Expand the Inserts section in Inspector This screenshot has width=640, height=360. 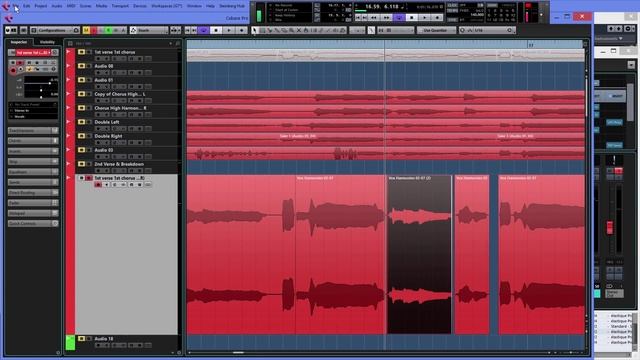[x=33, y=151]
